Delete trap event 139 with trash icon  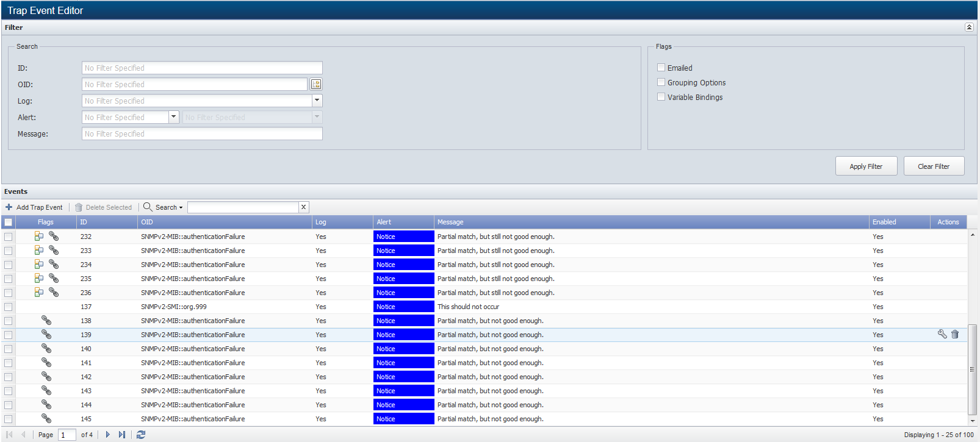[955, 334]
